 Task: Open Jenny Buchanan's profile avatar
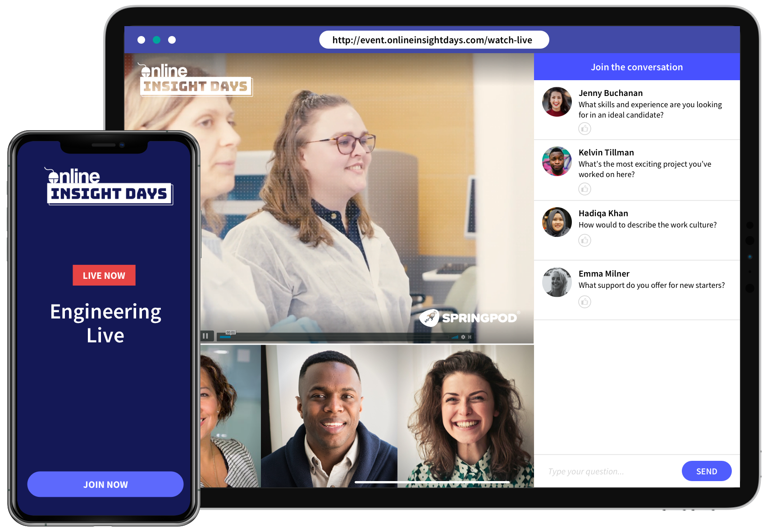(557, 102)
